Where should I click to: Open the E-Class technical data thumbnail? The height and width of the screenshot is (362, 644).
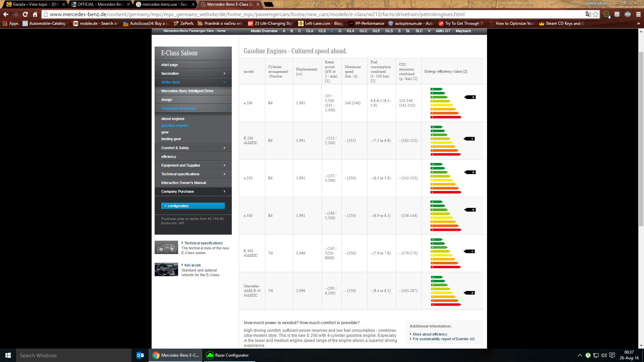[x=166, y=247]
